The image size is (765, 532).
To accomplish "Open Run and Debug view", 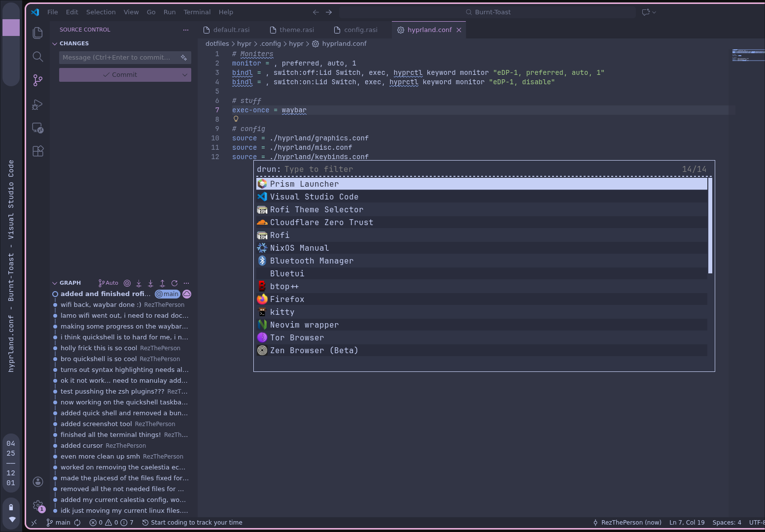I will pyautogui.click(x=38, y=104).
